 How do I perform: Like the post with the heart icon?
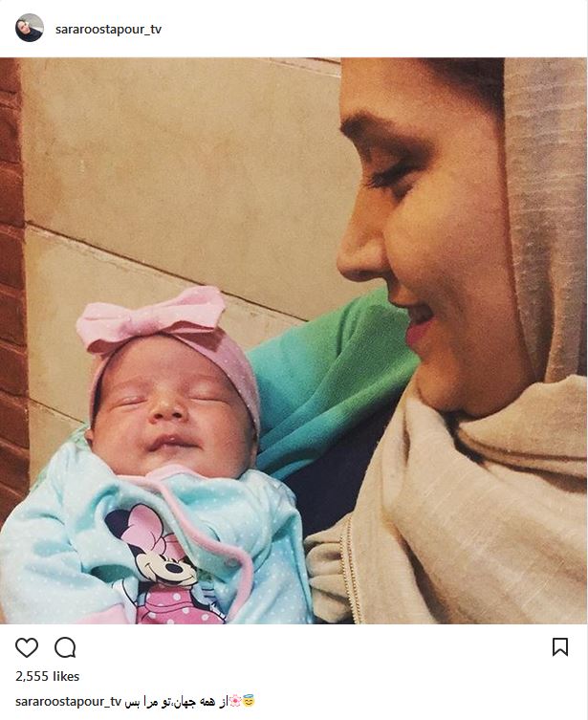click(27, 647)
